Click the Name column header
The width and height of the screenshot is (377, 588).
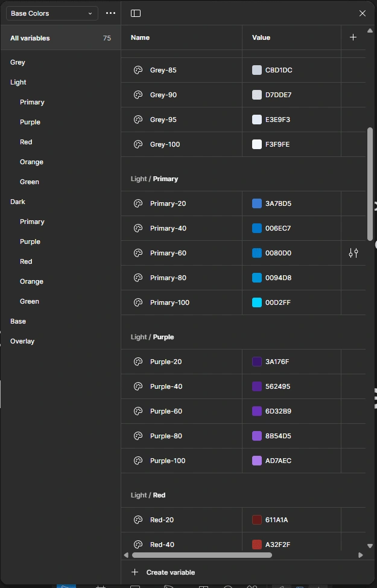tap(140, 37)
